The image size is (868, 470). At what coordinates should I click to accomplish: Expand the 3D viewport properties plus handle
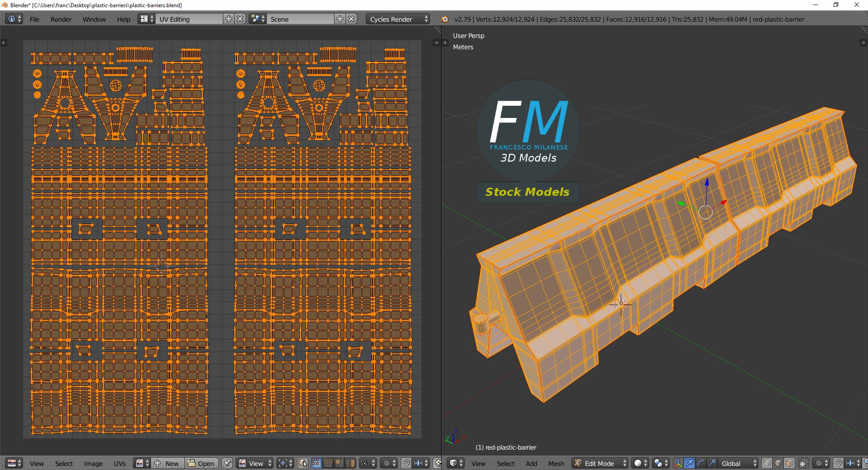[x=863, y=42]
